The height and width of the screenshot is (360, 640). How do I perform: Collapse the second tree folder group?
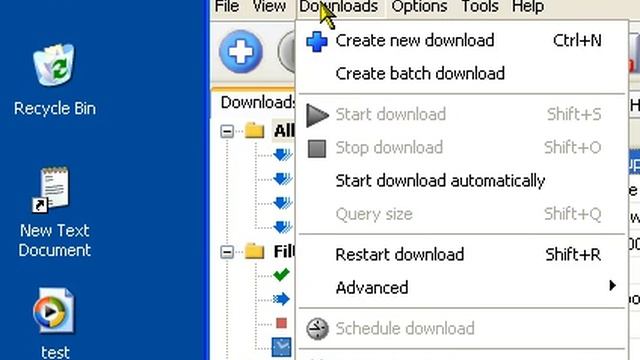pyautogui.click(x=227, y=251)
